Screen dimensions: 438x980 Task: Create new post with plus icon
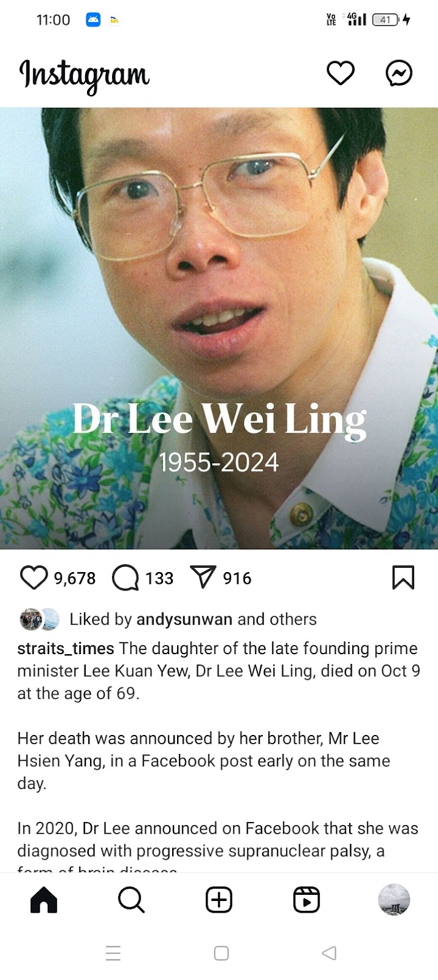(219, 900)
